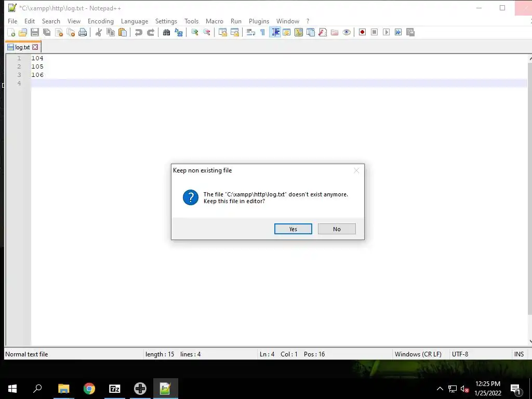The image size is (532, 399).
Task: Close the current document via toolbar icon
Action: (x=59, y=32)
